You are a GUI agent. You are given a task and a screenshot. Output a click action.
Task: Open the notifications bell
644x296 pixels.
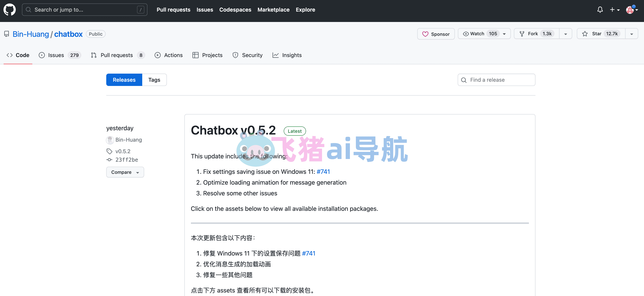600,9
